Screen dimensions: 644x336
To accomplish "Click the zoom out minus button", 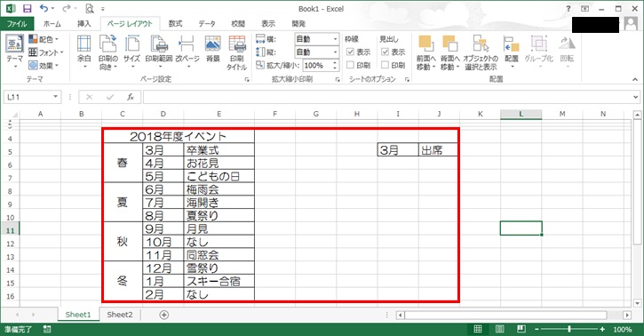I will pyautogui.click(x=537, y=329).
